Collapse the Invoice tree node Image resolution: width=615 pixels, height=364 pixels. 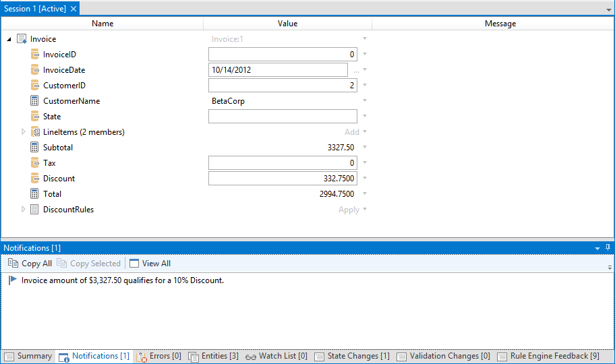pyautogui.click(x=9, y=39)
